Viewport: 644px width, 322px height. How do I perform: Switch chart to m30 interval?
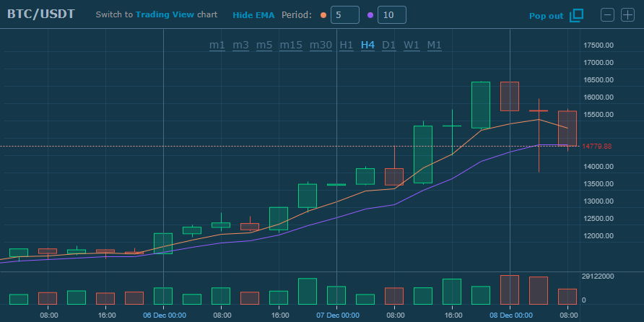point(321,45)
